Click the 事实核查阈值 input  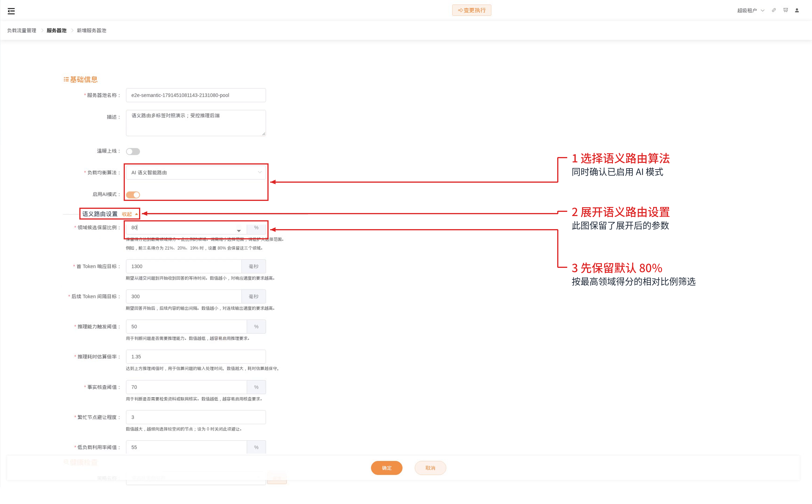tap(186, 387)
